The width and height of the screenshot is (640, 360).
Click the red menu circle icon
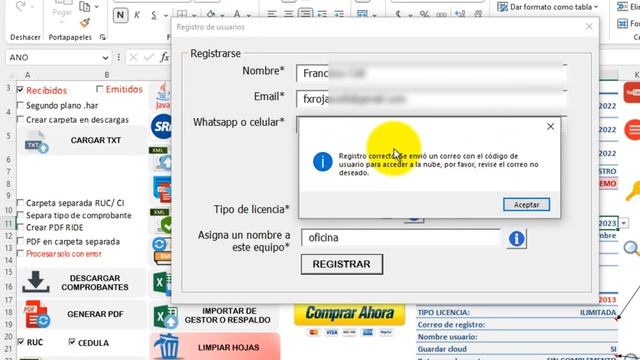click(x=633, y=130)
